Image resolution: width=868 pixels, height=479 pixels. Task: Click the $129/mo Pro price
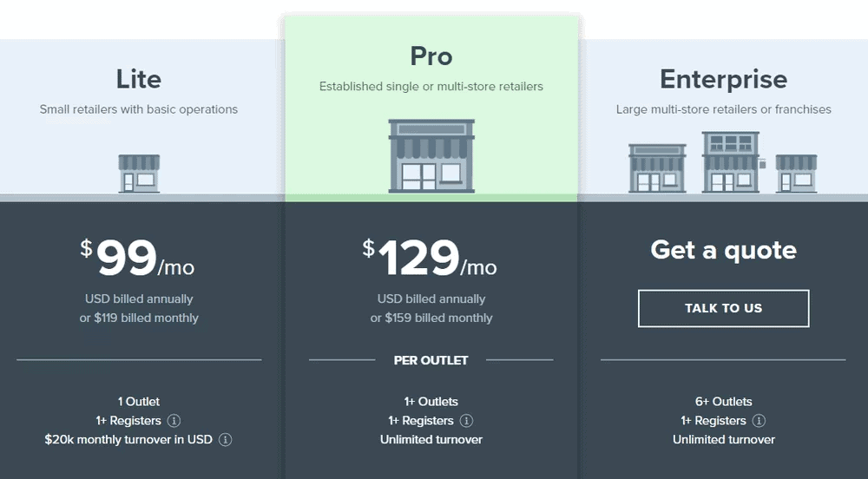tap(431, 258)
